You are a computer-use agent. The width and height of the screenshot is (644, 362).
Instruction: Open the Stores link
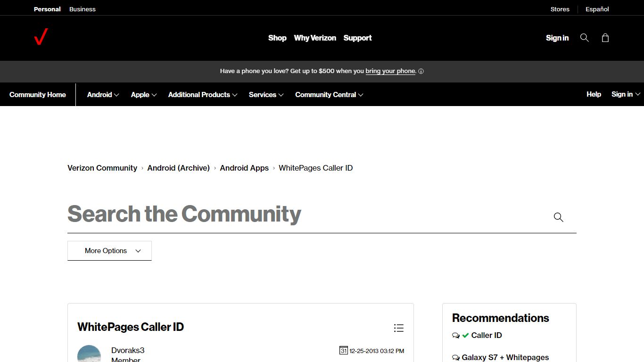tap(560, 9)
